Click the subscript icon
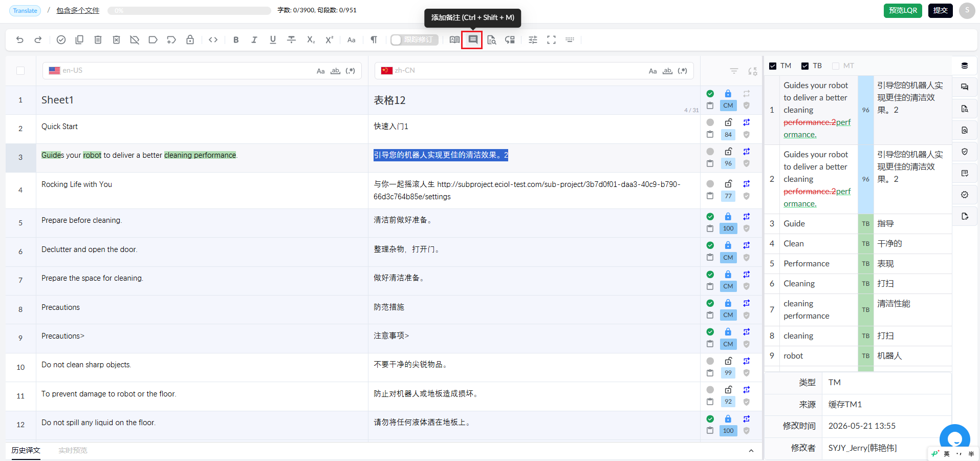The image size is (980, 461). [x=311, y=39]
